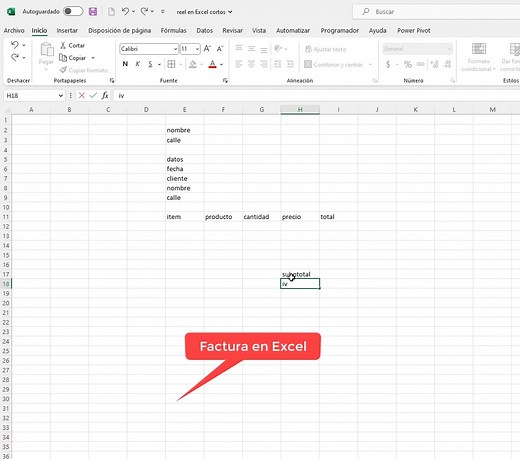The image size is (520, 459).
Task: Click the red font color button
Action: tap(212, 64)
